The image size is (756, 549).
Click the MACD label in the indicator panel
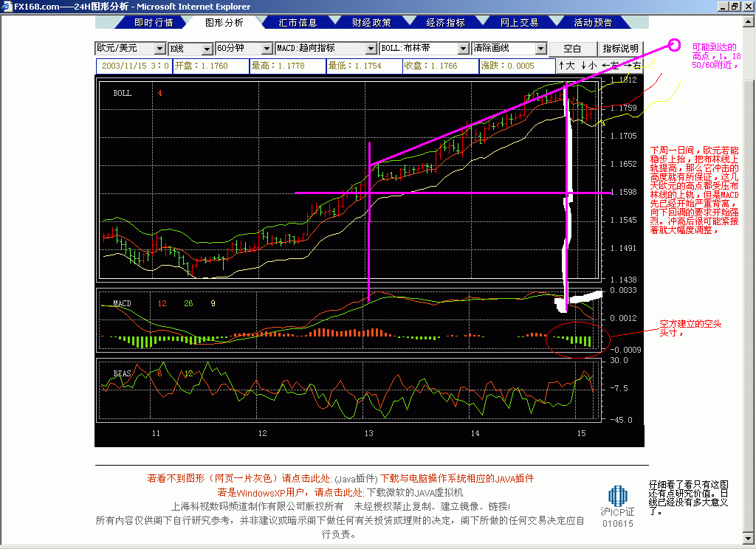pos(122,303)
